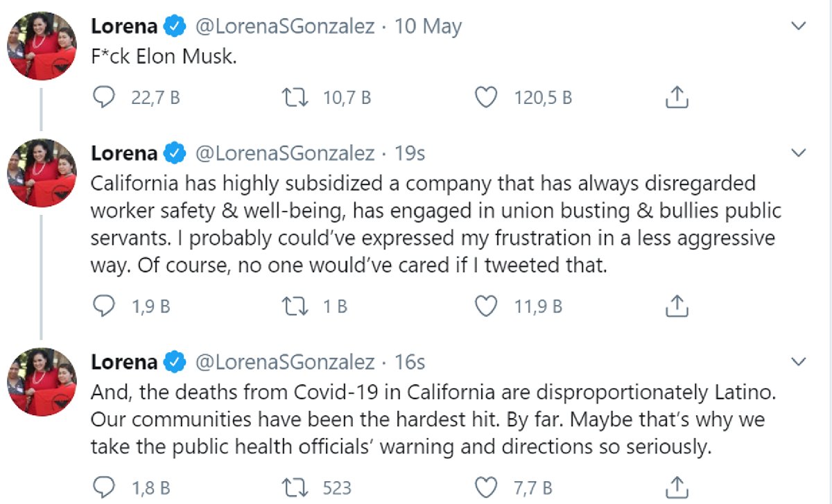Retweet the 'F*ck Elon Musk' tweet
This screenshot has height=504, width=832.
(297, 98)
